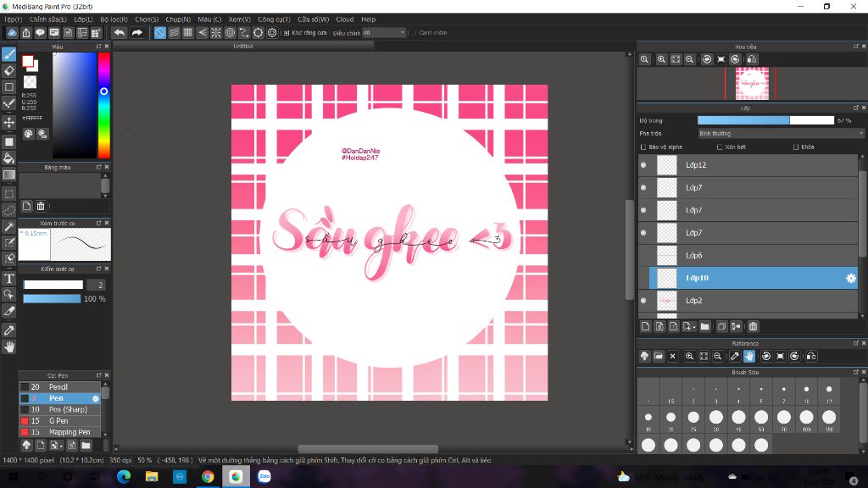Open the add-layer dropdown arrow in layer panel
868x488 pixels.
(693, 327)
